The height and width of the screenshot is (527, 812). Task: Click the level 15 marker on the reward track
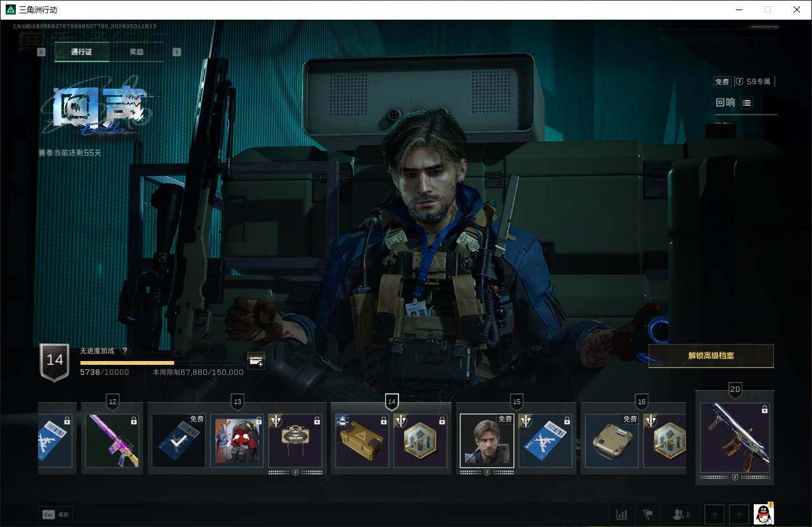click(516, 402)
